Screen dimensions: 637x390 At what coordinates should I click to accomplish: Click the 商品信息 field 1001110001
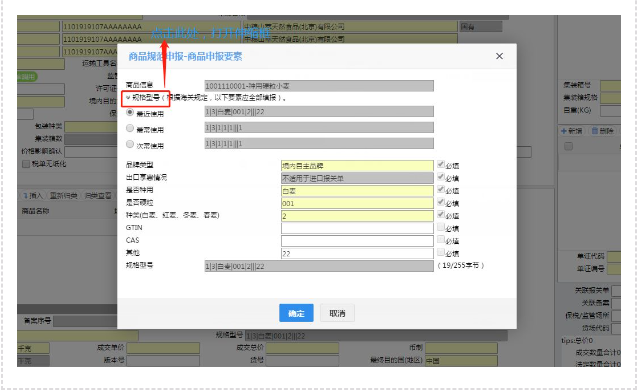[x=319, y=86]
